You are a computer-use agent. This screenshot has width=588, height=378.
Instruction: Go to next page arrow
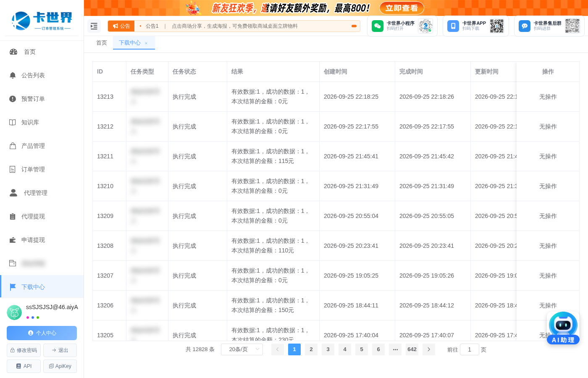[429, 349]
